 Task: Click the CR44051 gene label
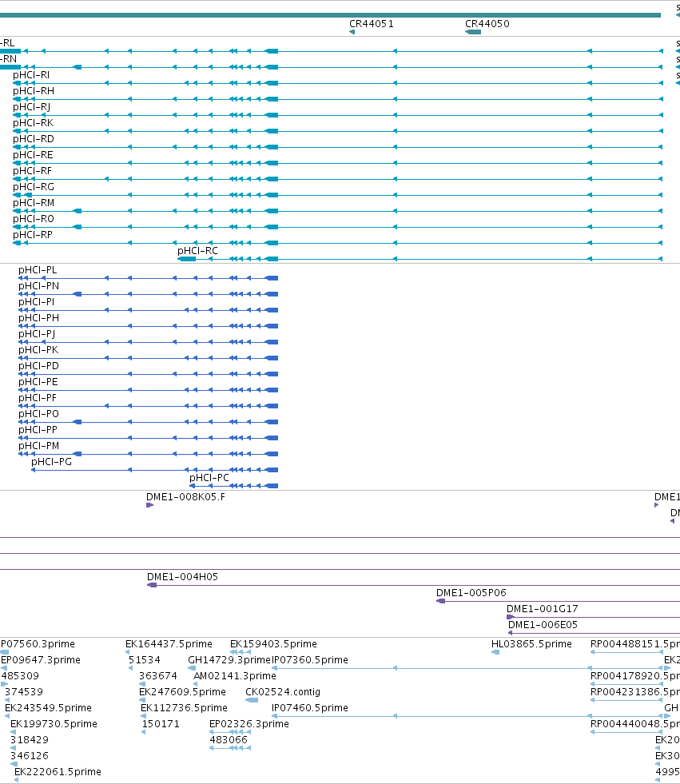point(371,24)
